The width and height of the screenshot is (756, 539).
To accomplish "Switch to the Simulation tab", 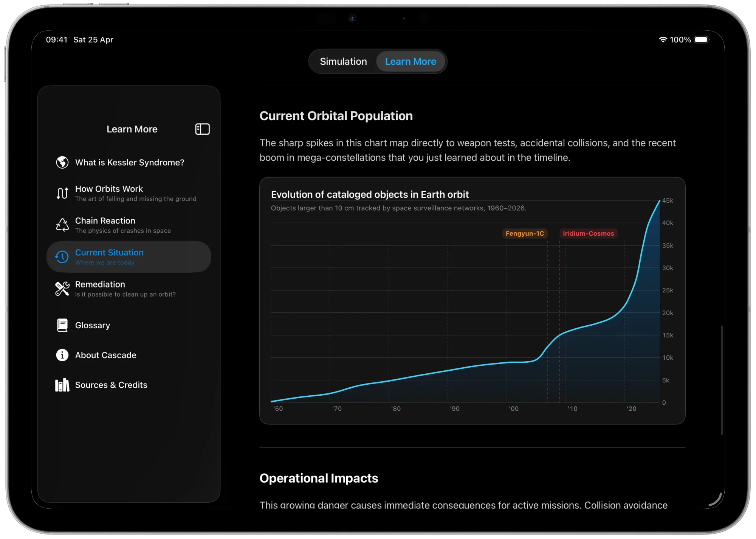I will [343, 62].
